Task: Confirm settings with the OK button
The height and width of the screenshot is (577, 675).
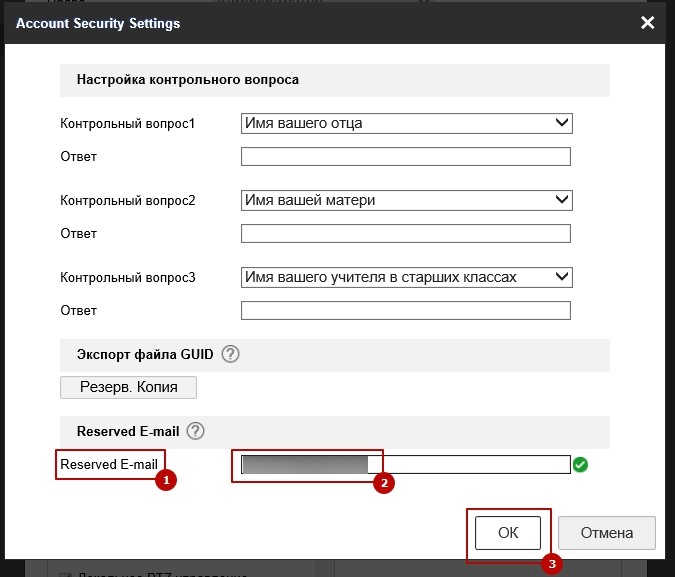Action: pos(508,533)
